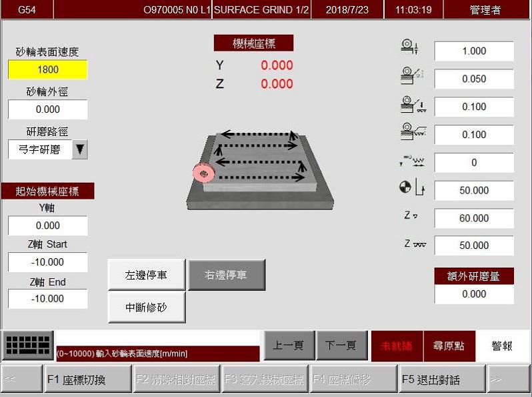The image size is (532, 397).
Task: Click the 額外研磨量 input field
Action: (474, 294)
